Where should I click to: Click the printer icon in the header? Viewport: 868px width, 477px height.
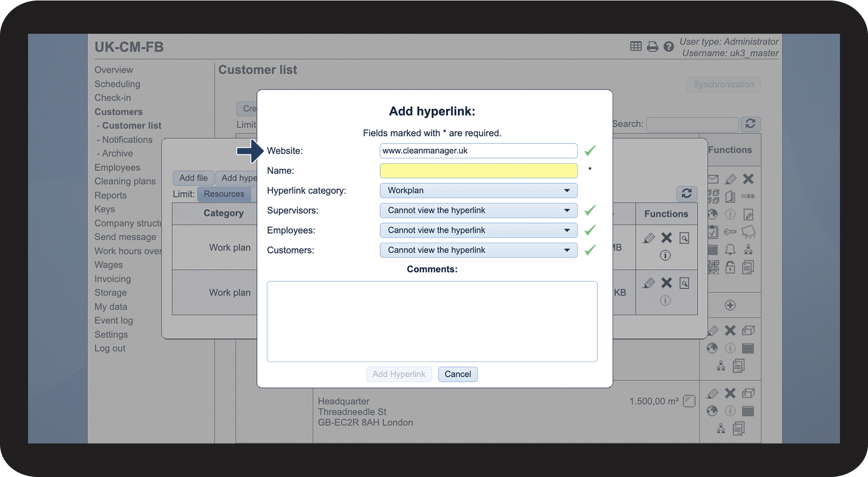coord(652,47)
